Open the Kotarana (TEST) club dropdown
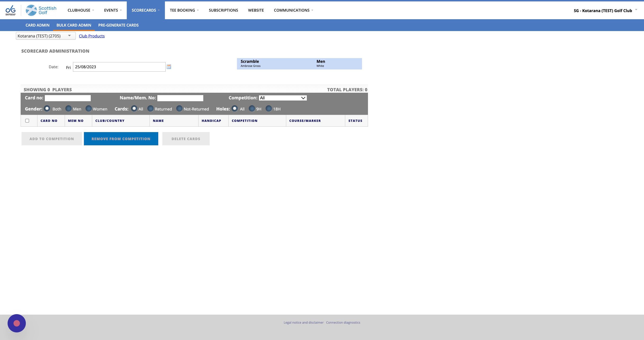Screen dimensions: 644x340 point(45,36)
